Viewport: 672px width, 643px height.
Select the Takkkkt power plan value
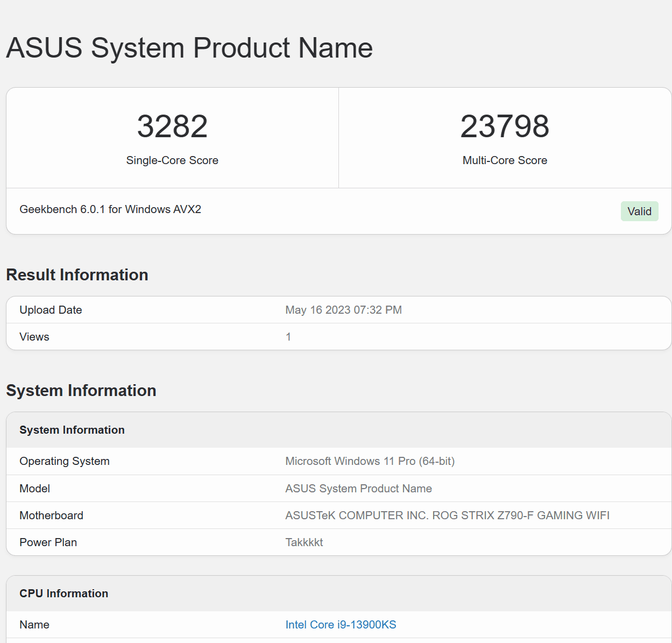(x=304, y=542)
